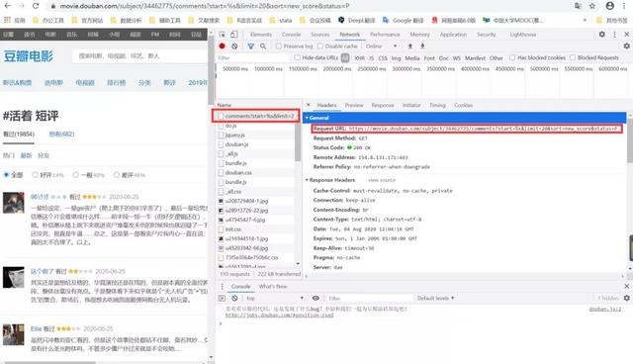Select the 好评 radio button
This screenshot has width=633, height=364.
[x=36, y=175]
